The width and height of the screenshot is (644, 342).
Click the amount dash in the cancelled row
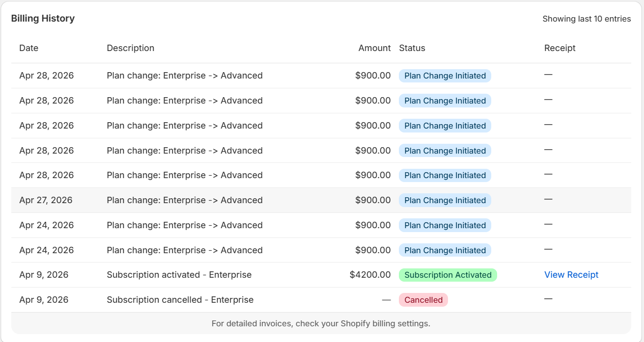(x=387, y=300)
